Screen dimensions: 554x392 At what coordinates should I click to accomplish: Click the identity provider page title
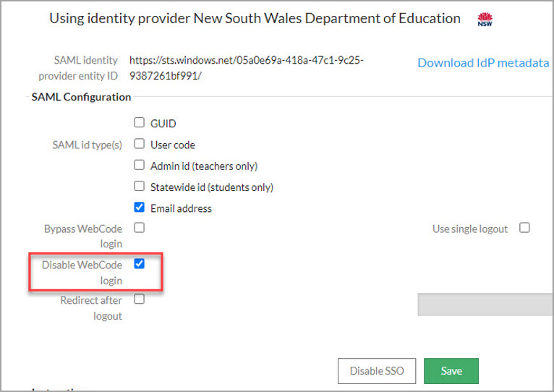pos(255,19)
